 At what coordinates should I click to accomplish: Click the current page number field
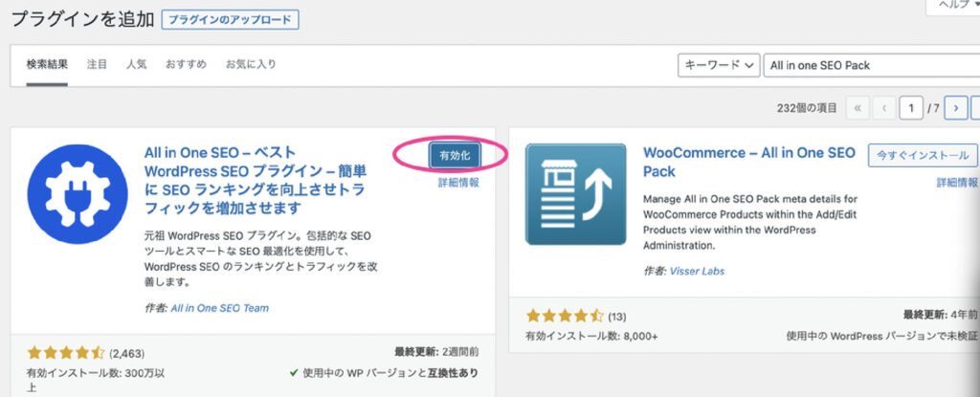click(x=911, y=108)
